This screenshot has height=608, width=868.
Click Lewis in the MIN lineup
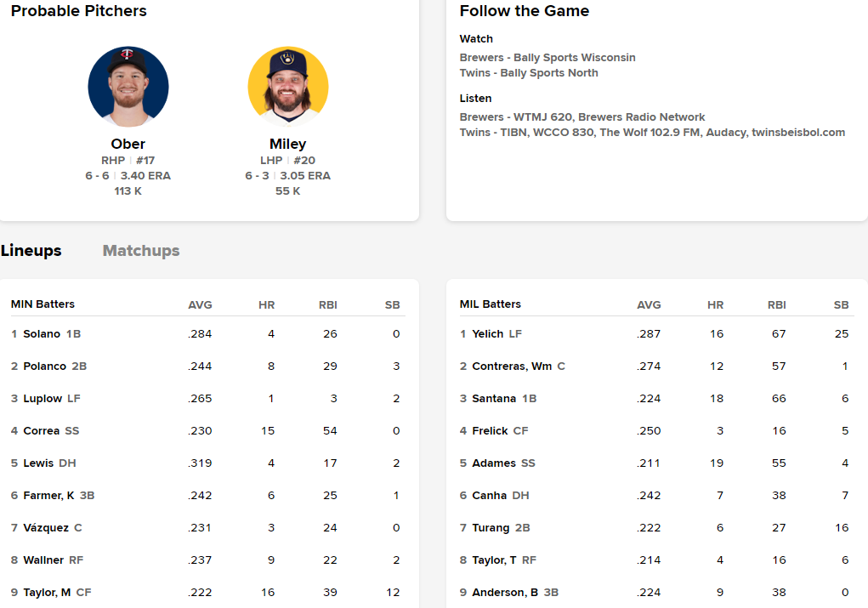coord(39,463)
